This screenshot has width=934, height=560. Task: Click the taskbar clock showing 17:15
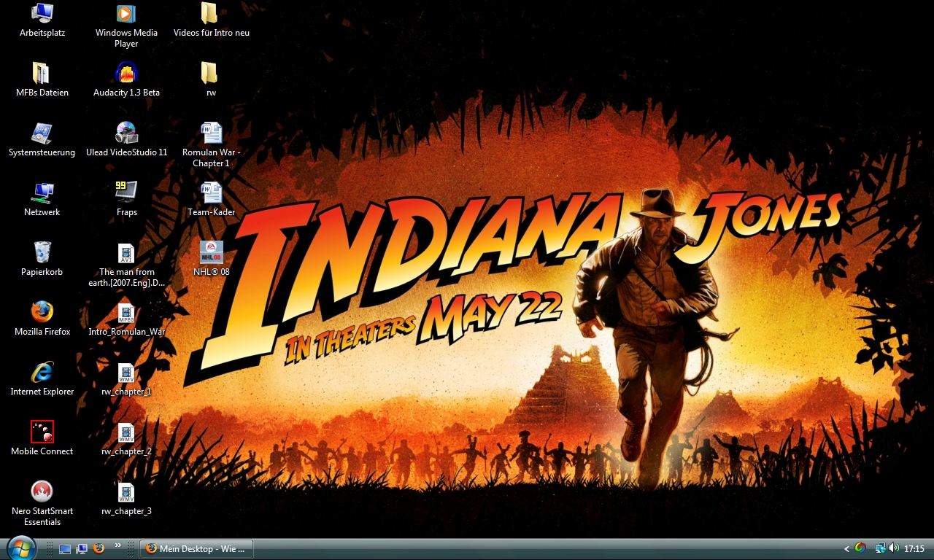pyautogui.click(x=914, y=549)
